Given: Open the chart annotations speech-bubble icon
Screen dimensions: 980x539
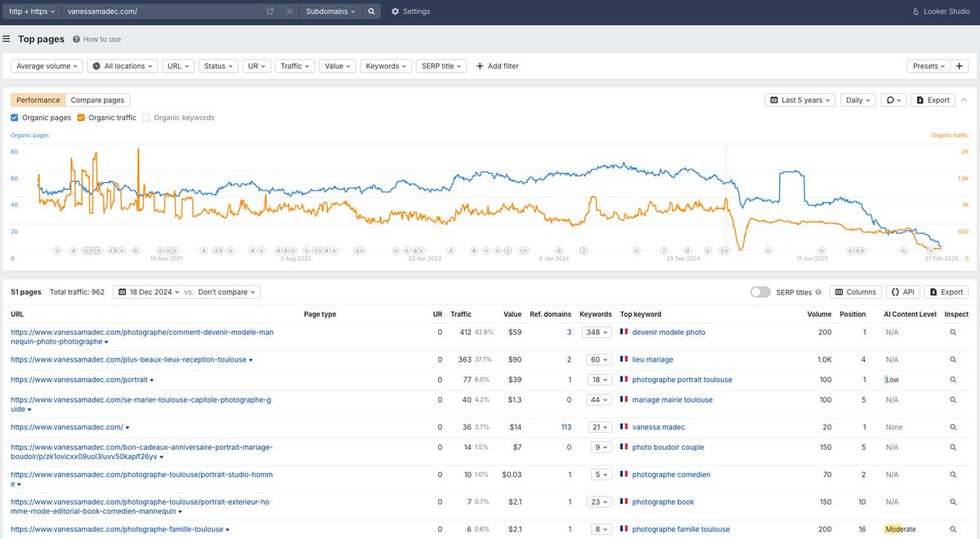Looking at the screenshot, I should click(893, 99).
